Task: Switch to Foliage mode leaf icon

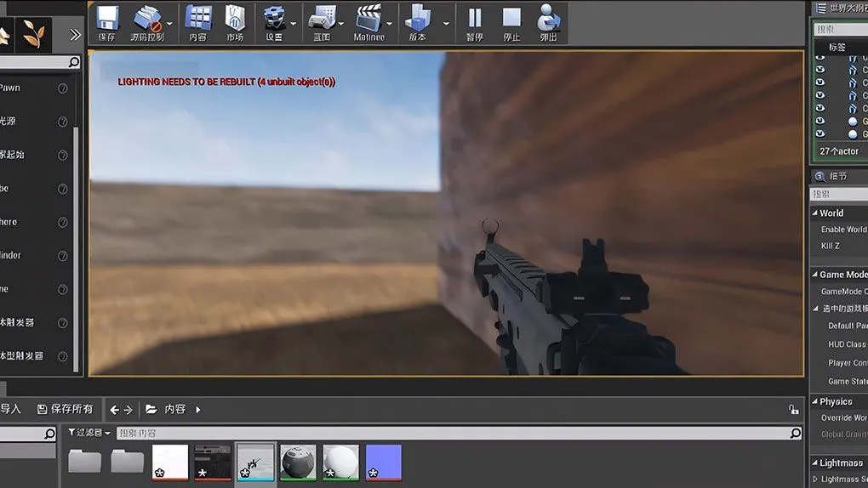Action: (x=33, y=35)
